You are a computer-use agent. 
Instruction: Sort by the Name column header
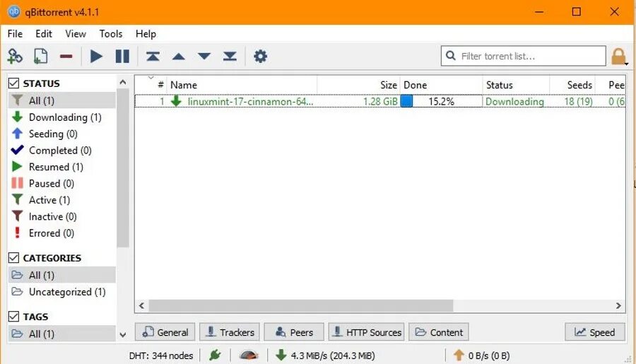pyautogui.click(x=242, y=85)
